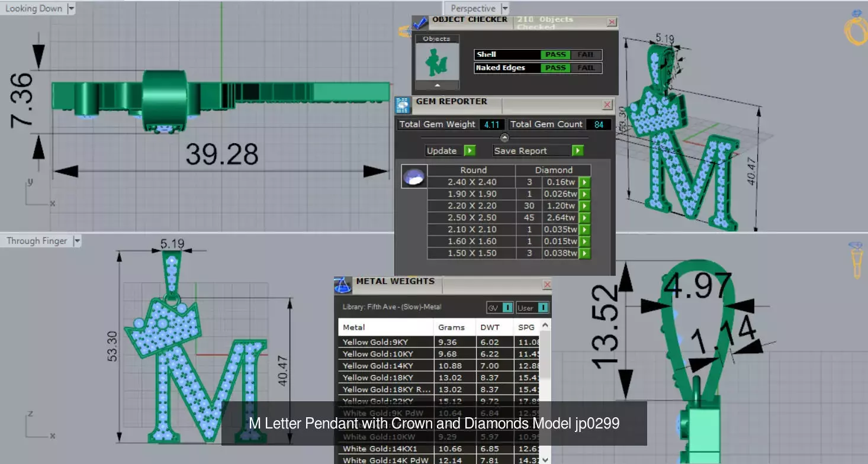Click green arrow for 2.20 X 2.20 row
868x464 pixels.
584,206
